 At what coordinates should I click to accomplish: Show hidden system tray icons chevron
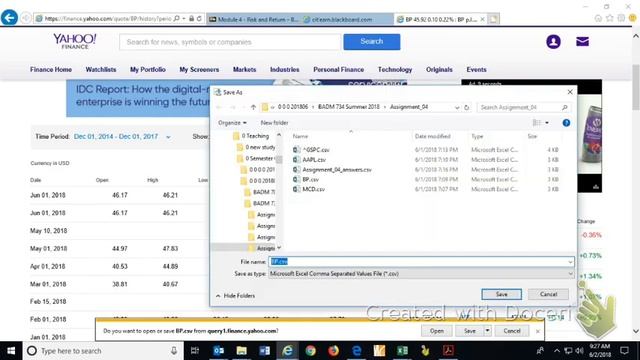557,351
